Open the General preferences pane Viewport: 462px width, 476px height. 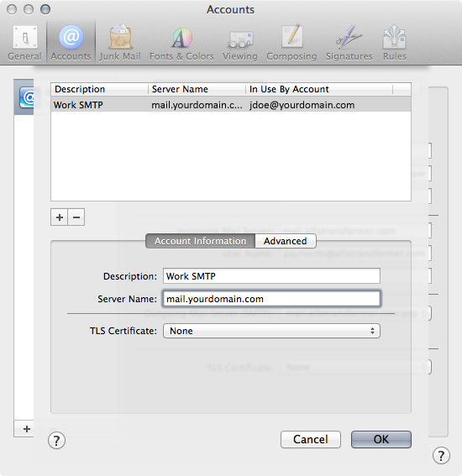(x=25, y=43)
